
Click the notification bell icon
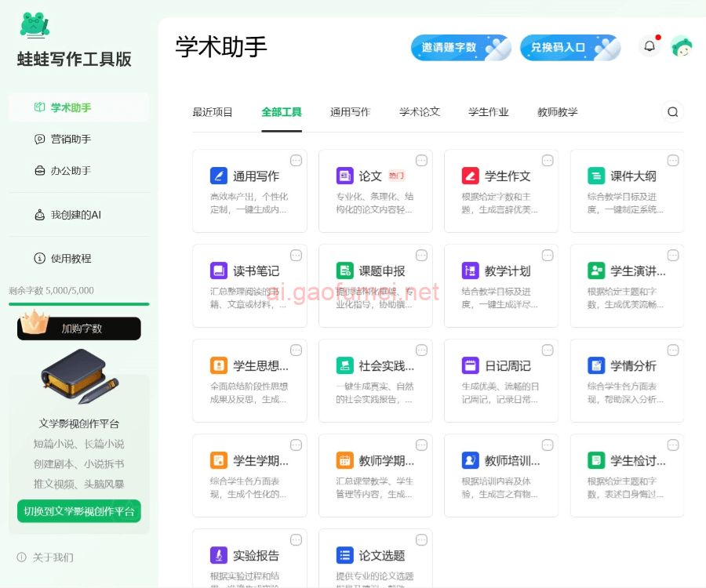tap(650, 46)
